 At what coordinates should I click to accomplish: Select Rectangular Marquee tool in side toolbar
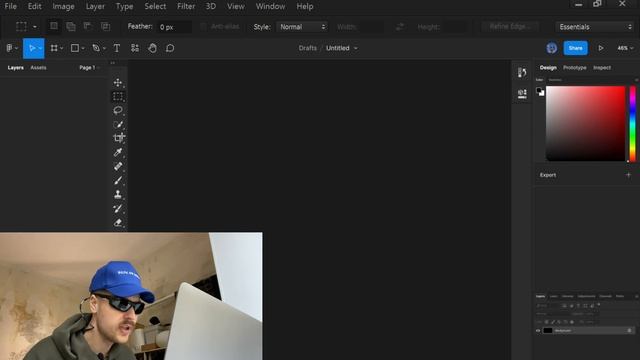118,96
